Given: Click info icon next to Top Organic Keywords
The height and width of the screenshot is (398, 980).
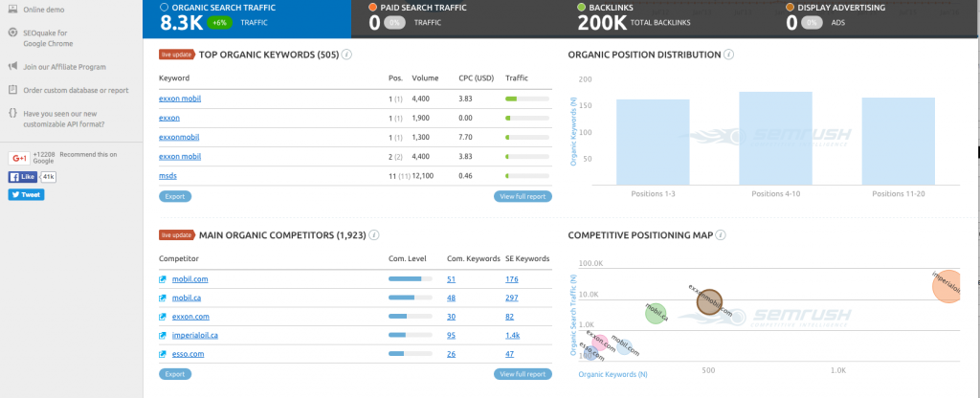Looking at the screenshot, I should (x=346, y=55).
